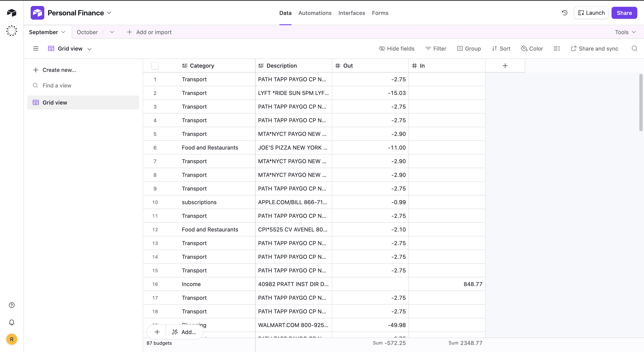This screenshot has height=352, width=644.
Task: Click the search magnifier icon in toolbar
Action: click(634, 49)
